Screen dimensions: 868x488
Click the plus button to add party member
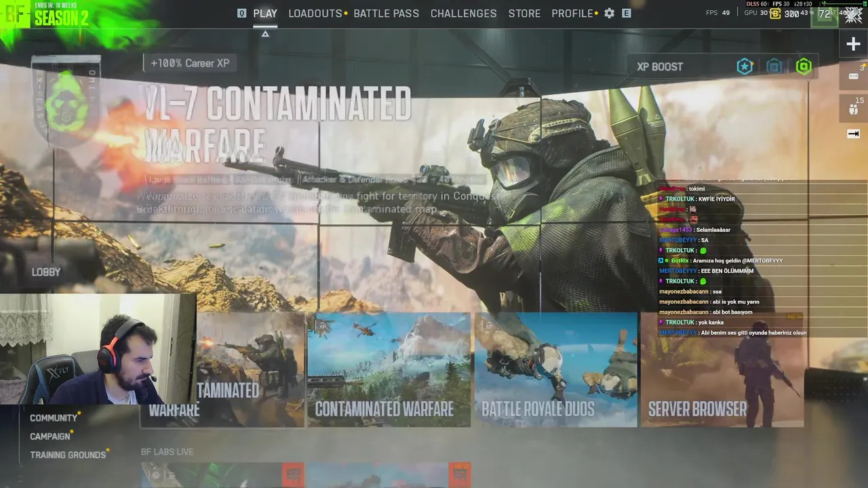click(x=853, y=44)
